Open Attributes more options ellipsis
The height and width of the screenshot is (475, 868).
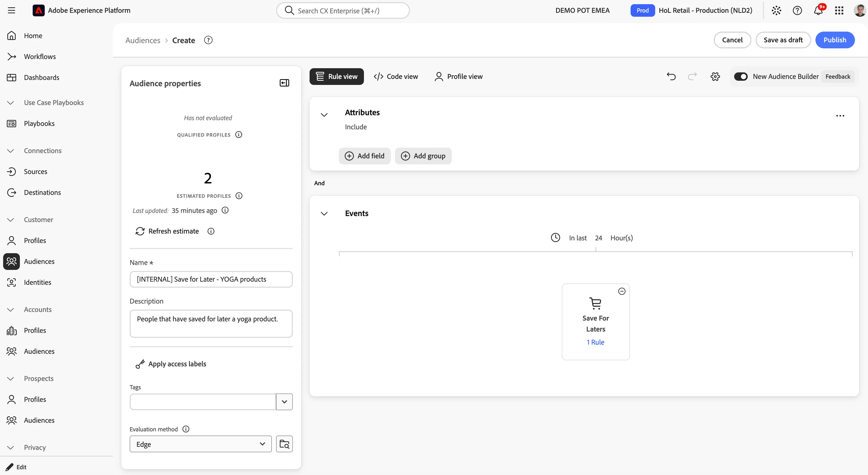[x=840, y=116]
